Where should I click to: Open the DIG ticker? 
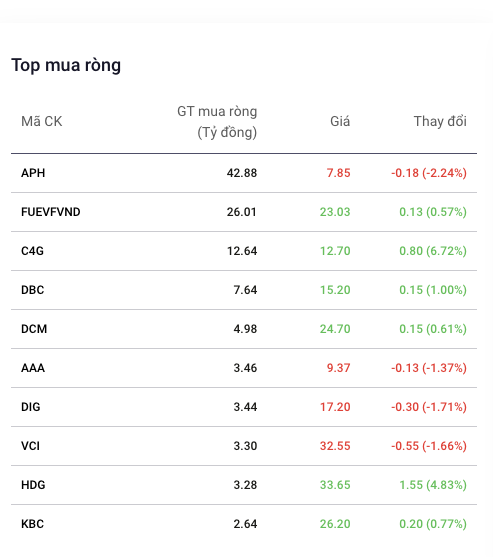click(x=31, y=407)
